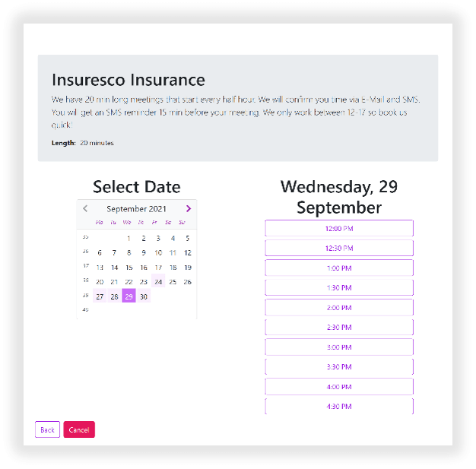Go to previous month in calendar
Image resolution: width=476 pixels, height=469 pixels.
coord(85,208)
